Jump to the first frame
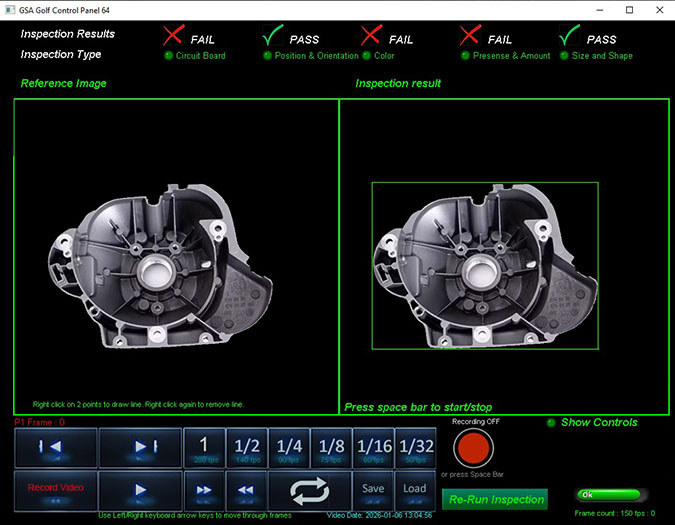675x525 pixels. click(x=56, y=447)
